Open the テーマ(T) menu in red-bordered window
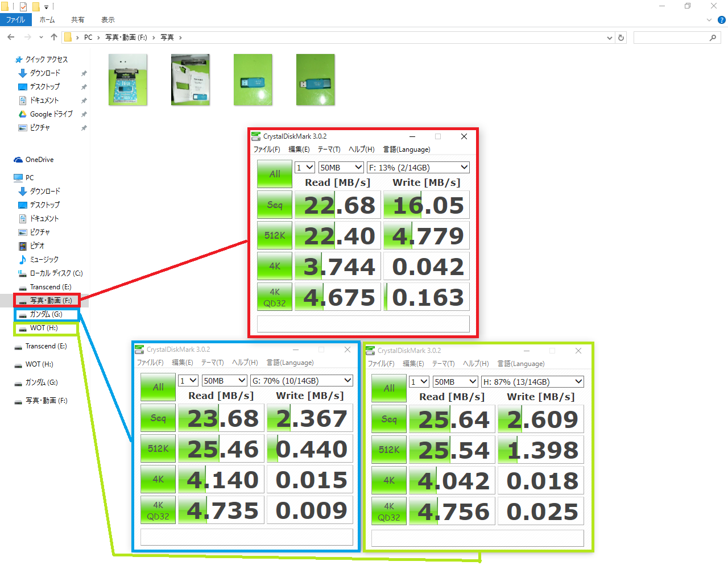The width and height of the screenshot is (728, 582). coord(329,149)
